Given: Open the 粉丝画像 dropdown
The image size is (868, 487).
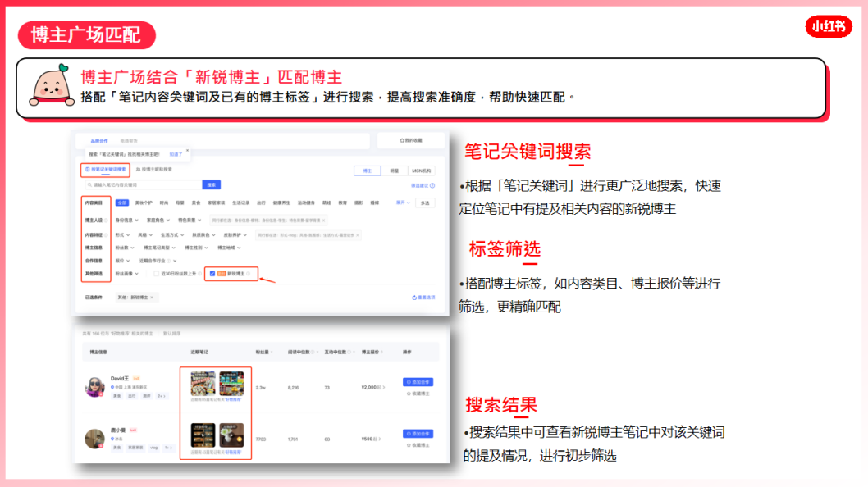Looking at the screenshot, I should (127, 274).
